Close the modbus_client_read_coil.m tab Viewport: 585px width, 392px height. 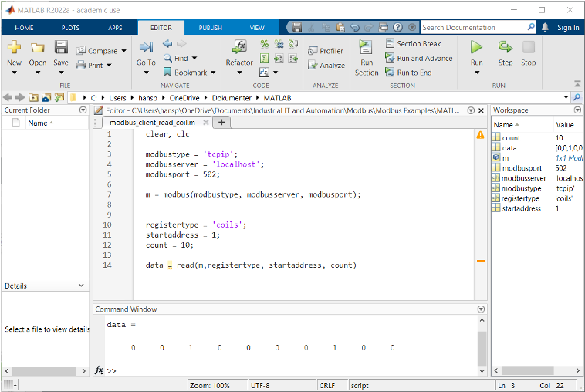[x=205, y=123]
